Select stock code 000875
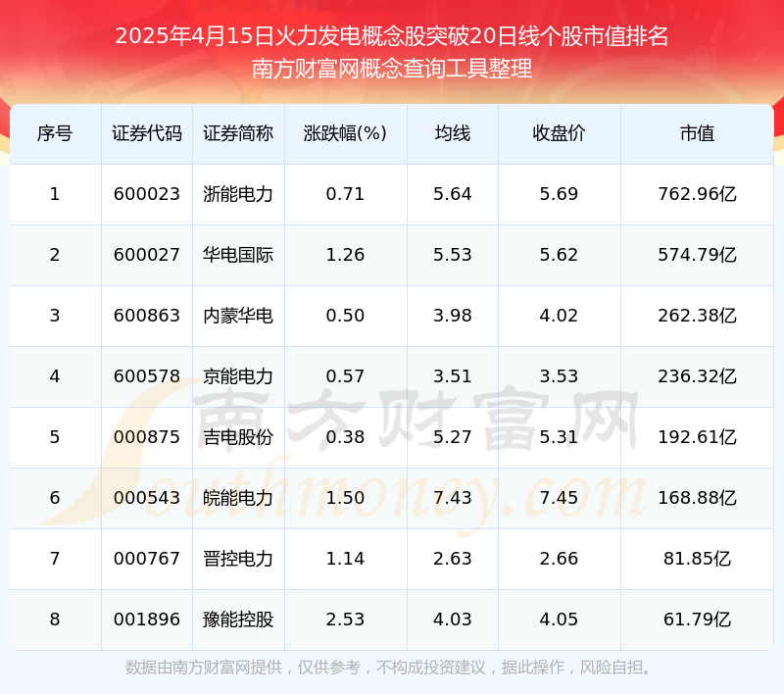The height and width of the screenshot is (694, 784). 146,437
